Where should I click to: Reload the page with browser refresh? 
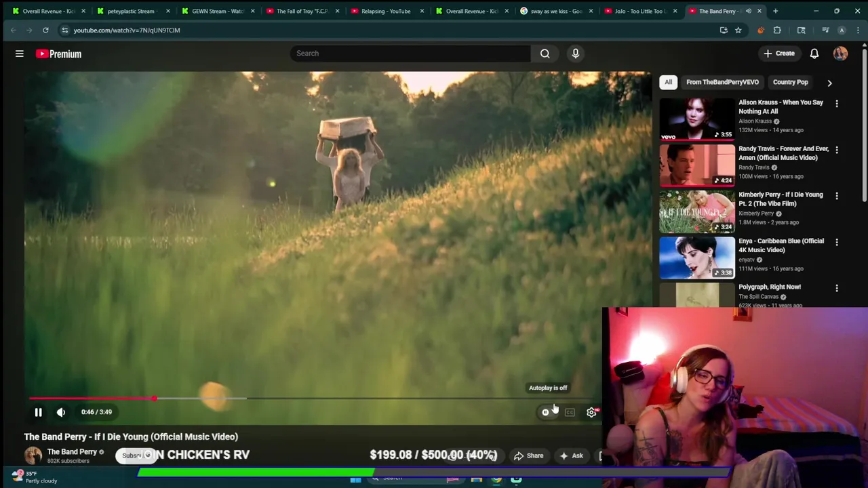pyautogui.click(x=45, y=30)
